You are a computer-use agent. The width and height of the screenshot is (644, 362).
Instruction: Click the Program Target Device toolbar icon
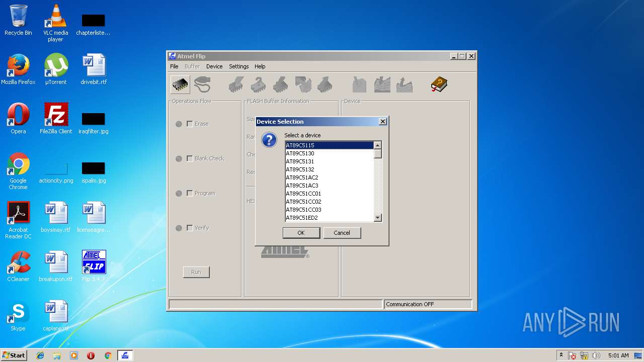(281, 84)
